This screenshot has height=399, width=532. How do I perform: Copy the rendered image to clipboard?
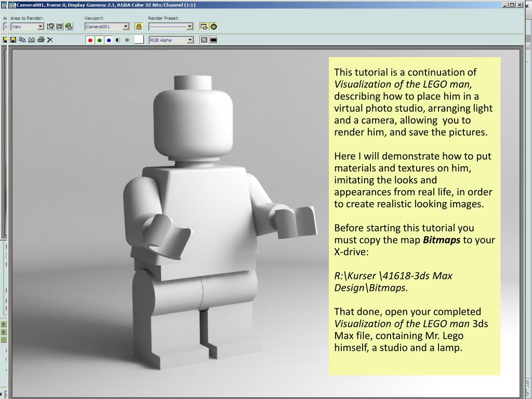tap(22, 39)
